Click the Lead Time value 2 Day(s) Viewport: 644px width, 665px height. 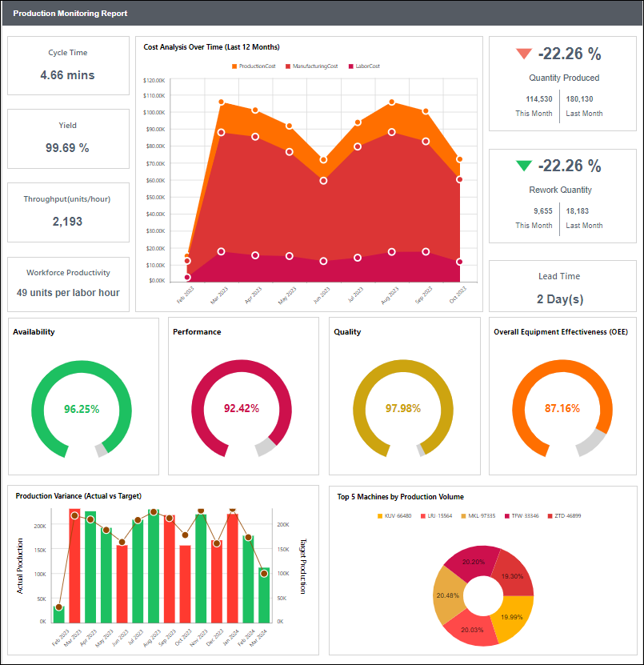(560, 299)
